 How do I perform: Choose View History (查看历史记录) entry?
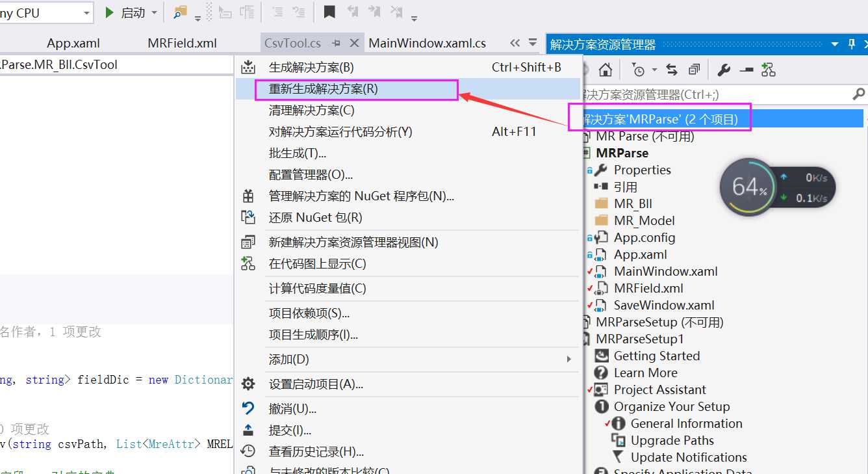(408, 452)
